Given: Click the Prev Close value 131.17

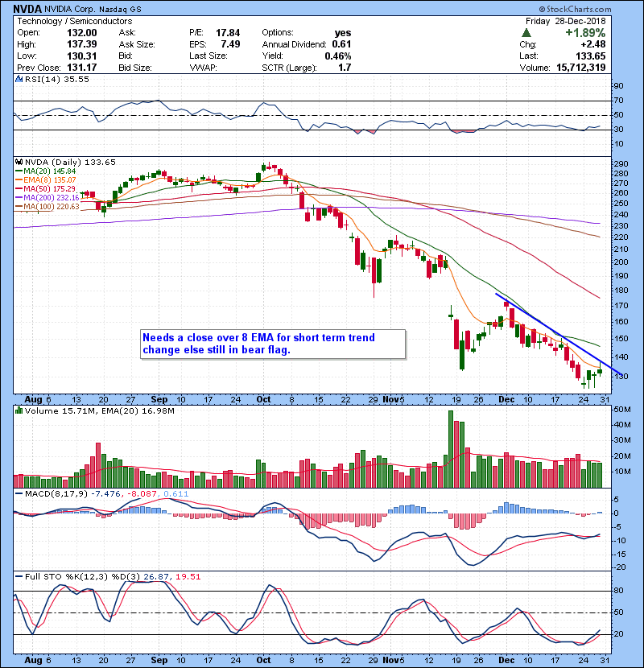Looking at the screenshot, I should 82,68.
